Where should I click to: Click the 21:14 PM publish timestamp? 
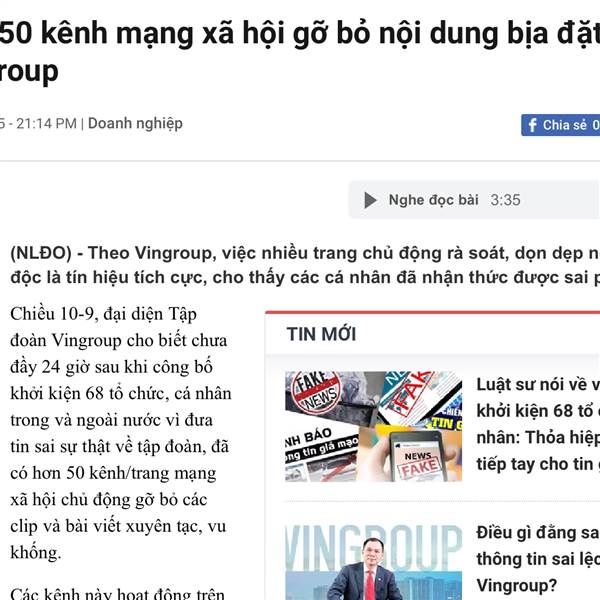(x=46, y=124)
